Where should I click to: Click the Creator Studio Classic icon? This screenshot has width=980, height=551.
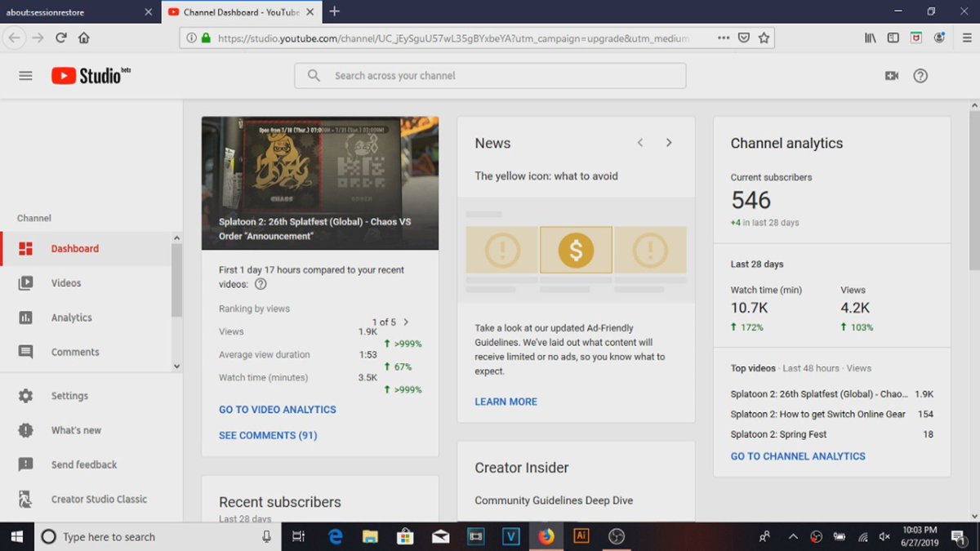(25, 499)
